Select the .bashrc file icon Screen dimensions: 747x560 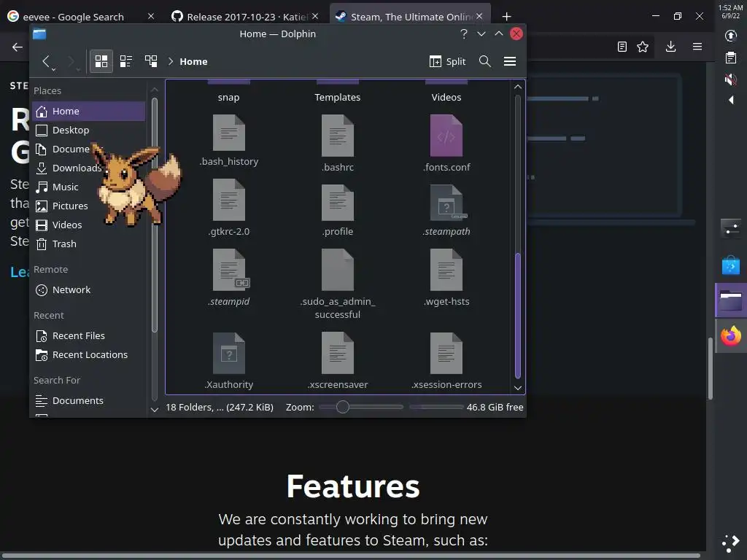tap(338, 136)
